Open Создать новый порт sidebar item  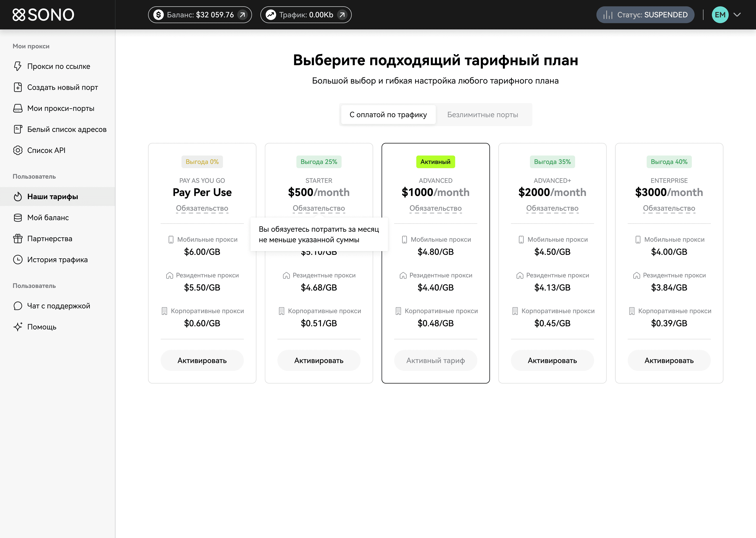pos(62,88)
